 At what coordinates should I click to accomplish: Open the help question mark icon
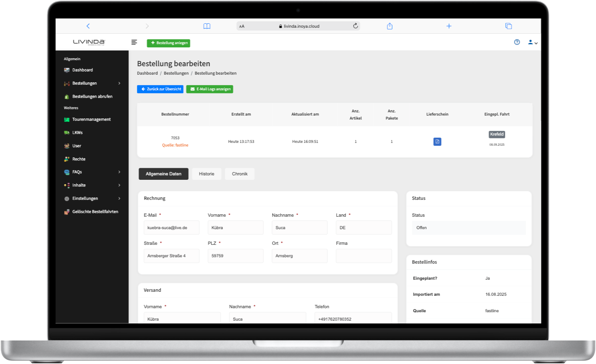517,42
